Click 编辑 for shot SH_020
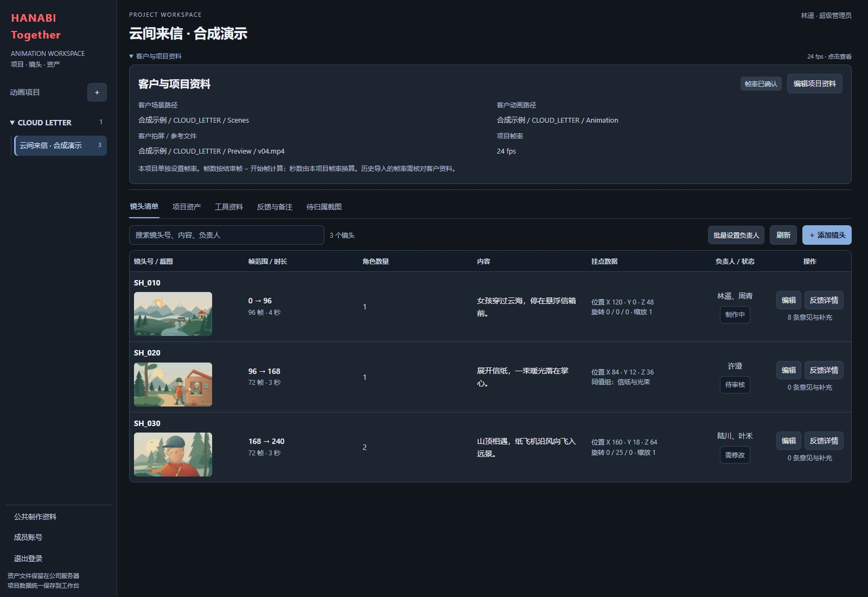The width and height of the screenshot is (868, 597). 789,370
